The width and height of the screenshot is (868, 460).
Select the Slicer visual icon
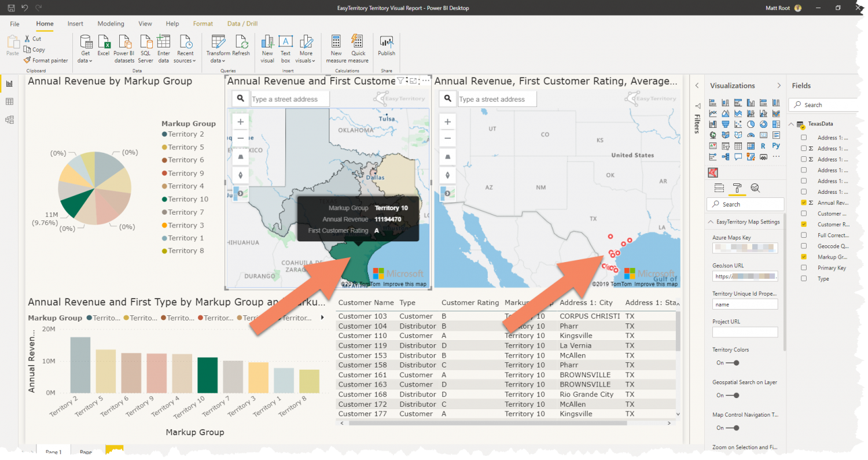point(725,146)
